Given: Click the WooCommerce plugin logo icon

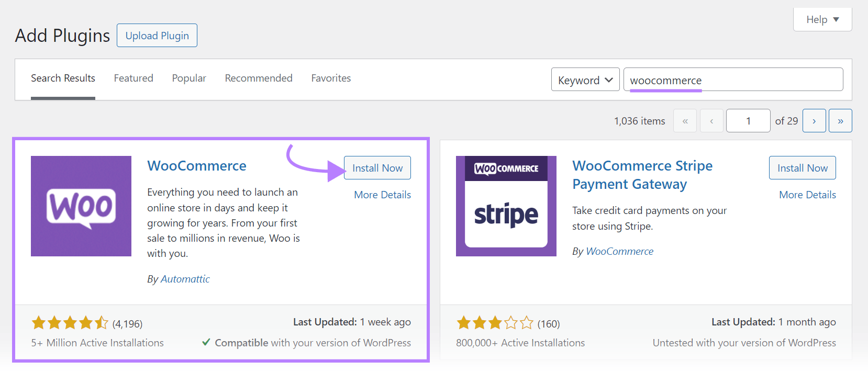Looking at the screenshot, I should [x=81, y=206].
